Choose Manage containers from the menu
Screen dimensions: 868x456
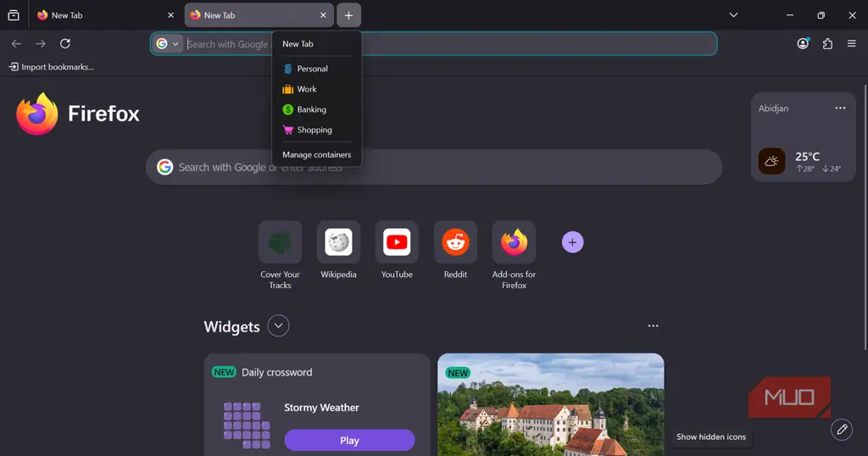317,155
